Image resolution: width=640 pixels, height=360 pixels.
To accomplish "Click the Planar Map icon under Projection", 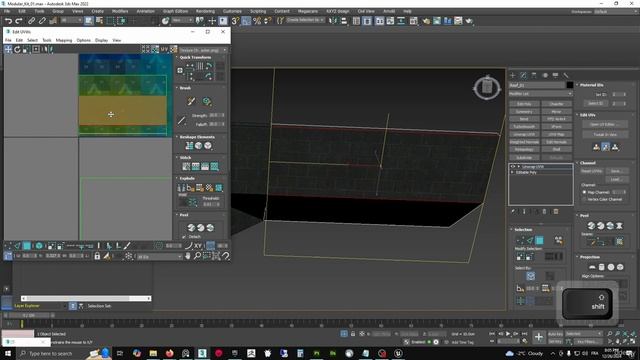I will (x=592, y=267).
